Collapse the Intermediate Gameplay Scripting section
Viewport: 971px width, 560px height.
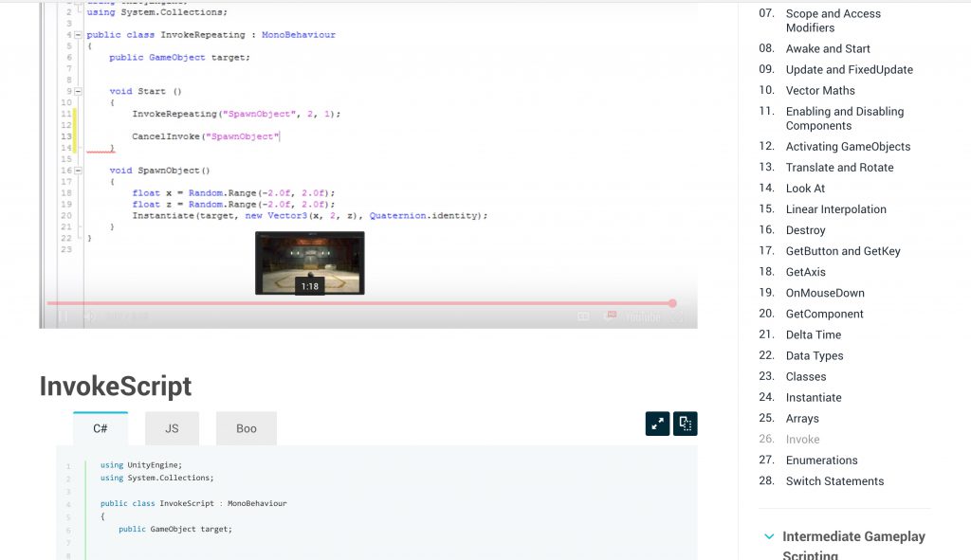pos(768,536)
